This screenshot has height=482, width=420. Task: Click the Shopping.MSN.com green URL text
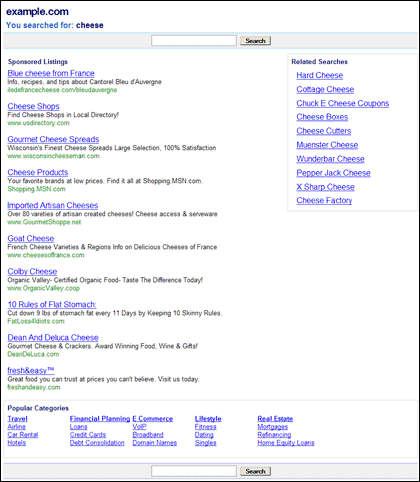tap(36, 189)
